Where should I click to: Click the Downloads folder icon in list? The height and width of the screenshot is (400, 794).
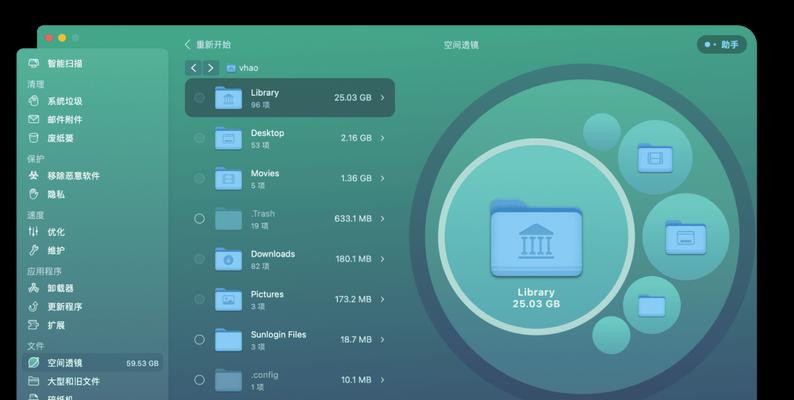tap(228, 259)
